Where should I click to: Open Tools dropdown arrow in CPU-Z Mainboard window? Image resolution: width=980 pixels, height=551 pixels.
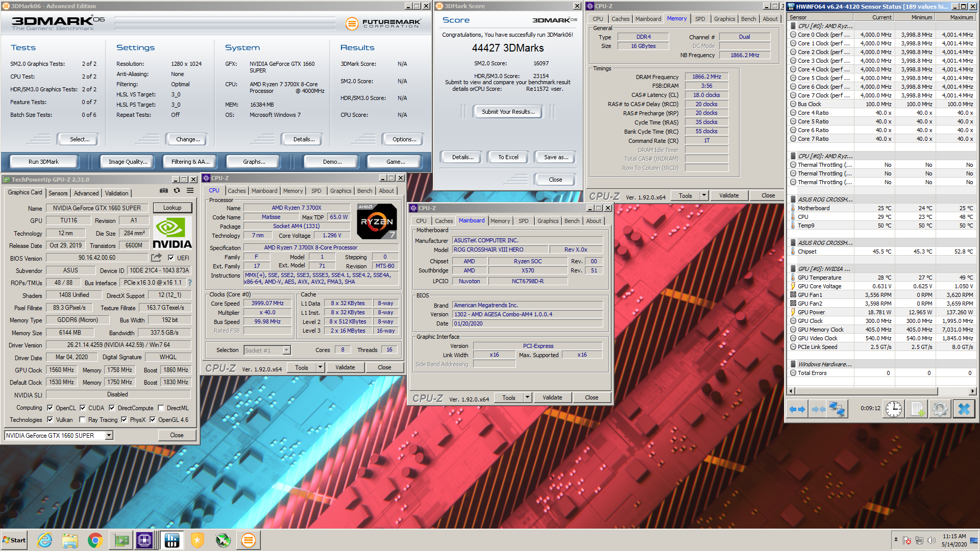(x=527, y=397)
